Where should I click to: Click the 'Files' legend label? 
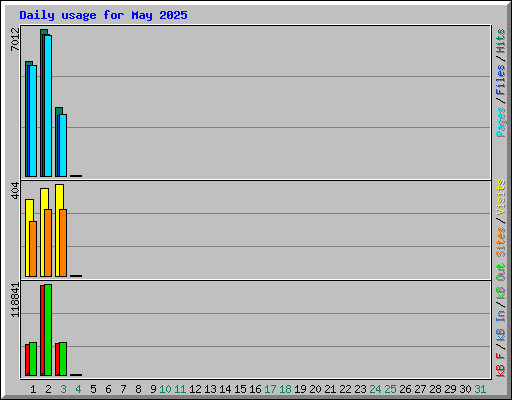[x=500, y=80]
